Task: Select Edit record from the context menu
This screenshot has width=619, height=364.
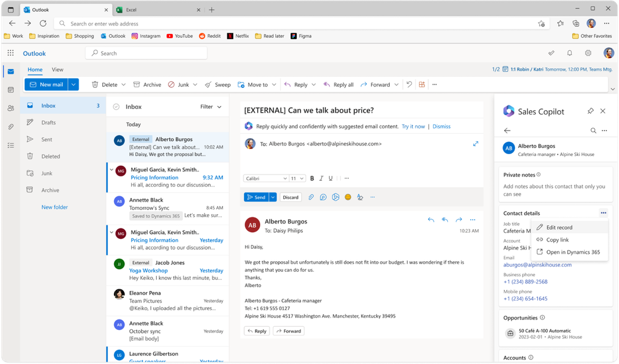Action: pyautogui.click(x=569, y=227)
